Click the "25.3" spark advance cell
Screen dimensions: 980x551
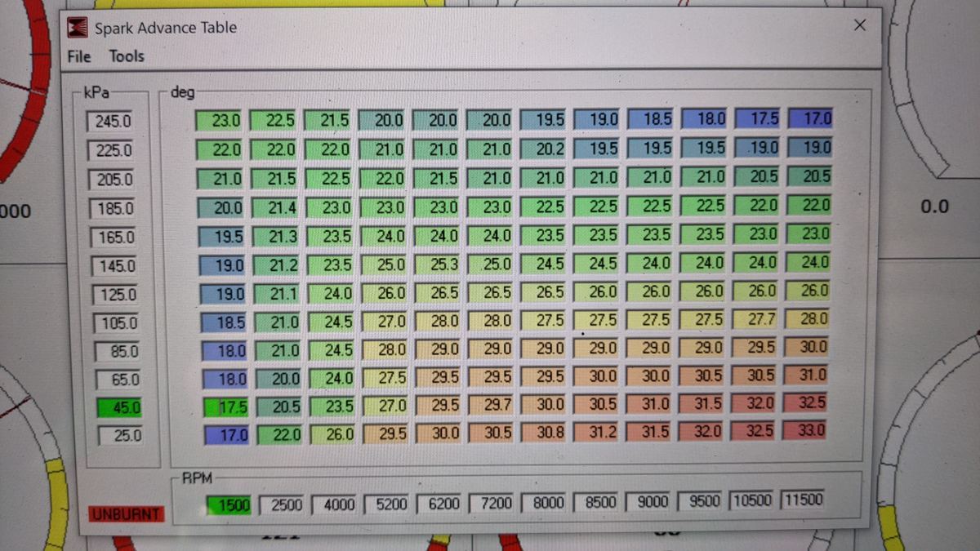tap(440, 264)
